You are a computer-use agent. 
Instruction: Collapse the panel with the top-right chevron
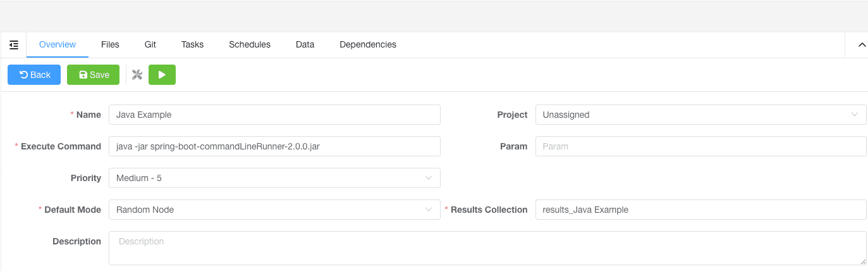(861, 45)
